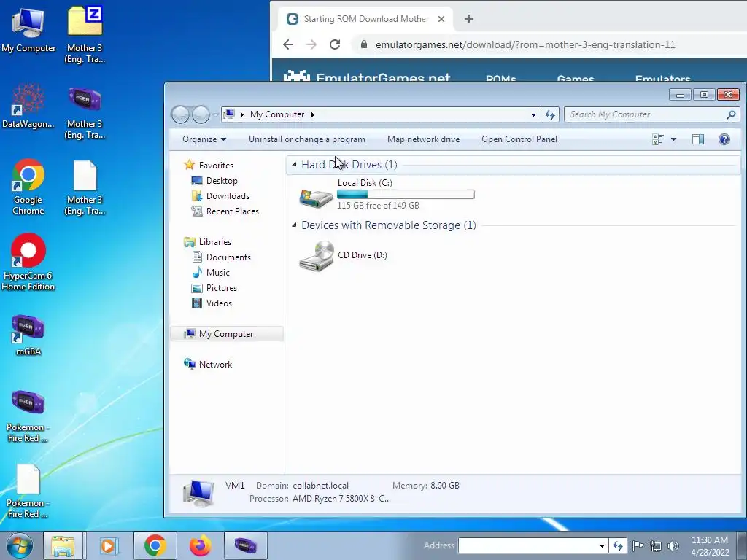
Task: Open the Mother 3 GBA ROM icon
Action: [x=85, y=112]
